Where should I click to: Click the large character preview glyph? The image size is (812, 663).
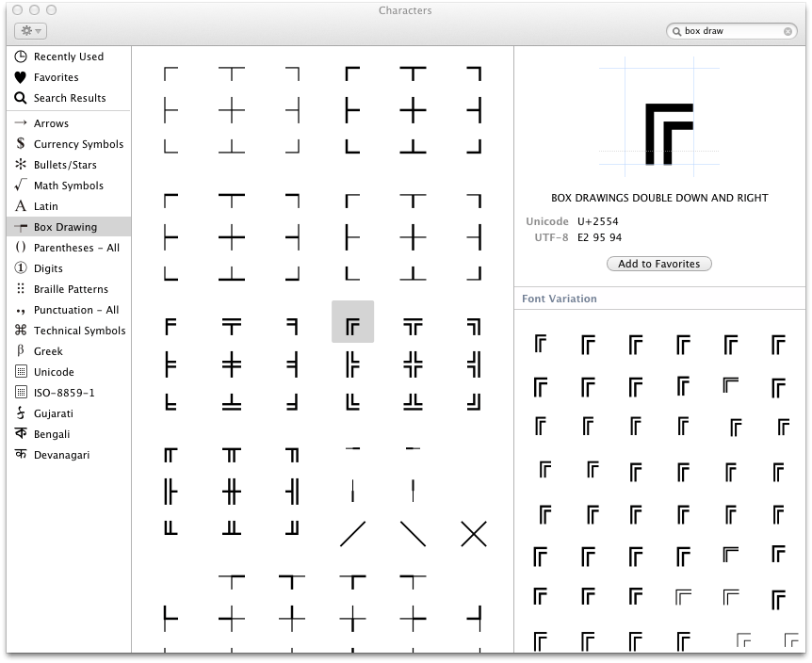pos(669,135)
